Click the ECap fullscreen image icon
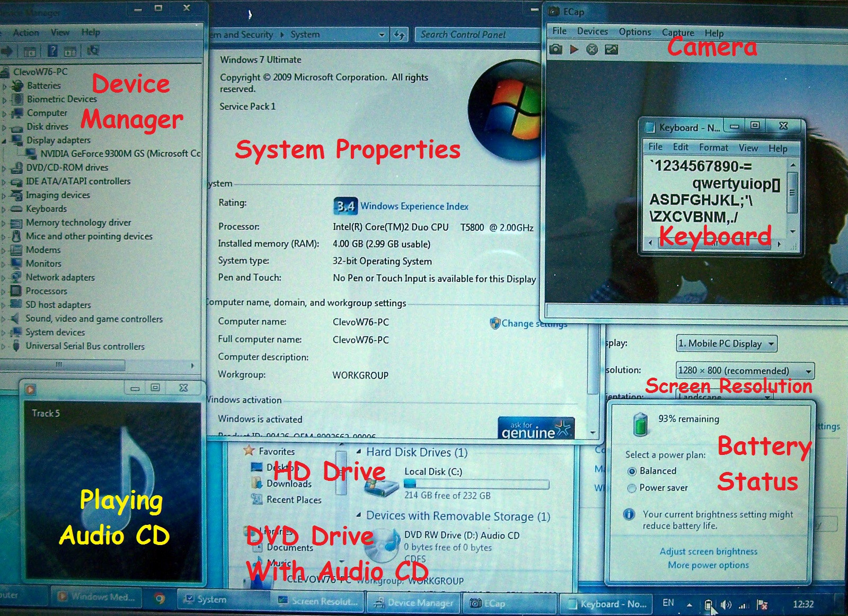848x616 pixels. [611, 49]
